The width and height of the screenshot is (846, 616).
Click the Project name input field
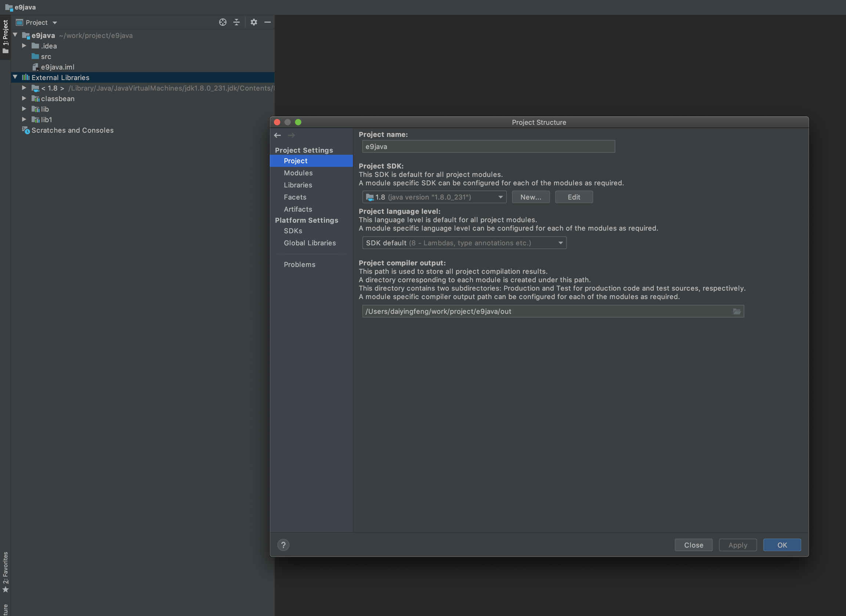pyautogui.click(x=488, y=146)
